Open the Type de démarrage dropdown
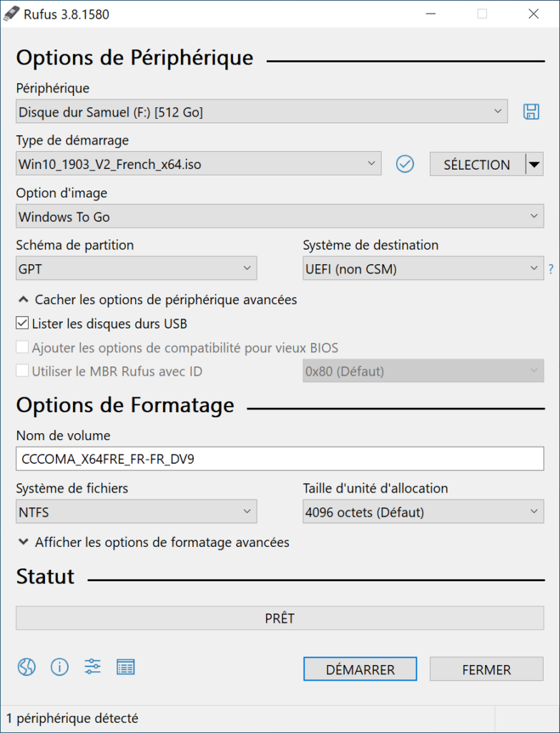560x733 pixels. 199,164
